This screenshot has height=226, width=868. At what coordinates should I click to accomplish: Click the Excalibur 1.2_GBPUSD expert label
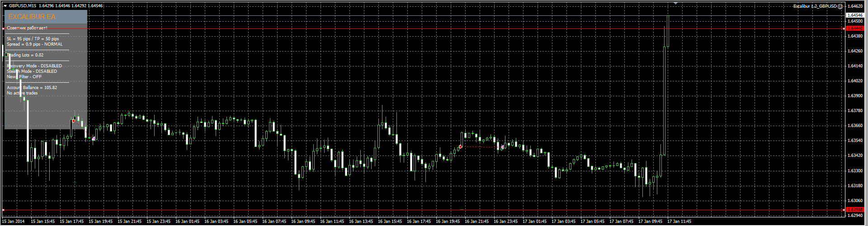coord(815,6)
